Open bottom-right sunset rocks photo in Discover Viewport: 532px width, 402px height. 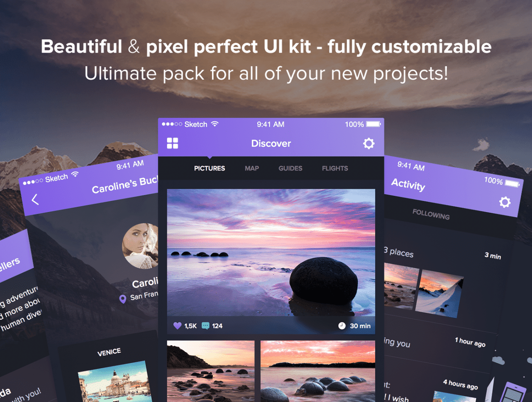pyautogui.click(x=318, y=371)
